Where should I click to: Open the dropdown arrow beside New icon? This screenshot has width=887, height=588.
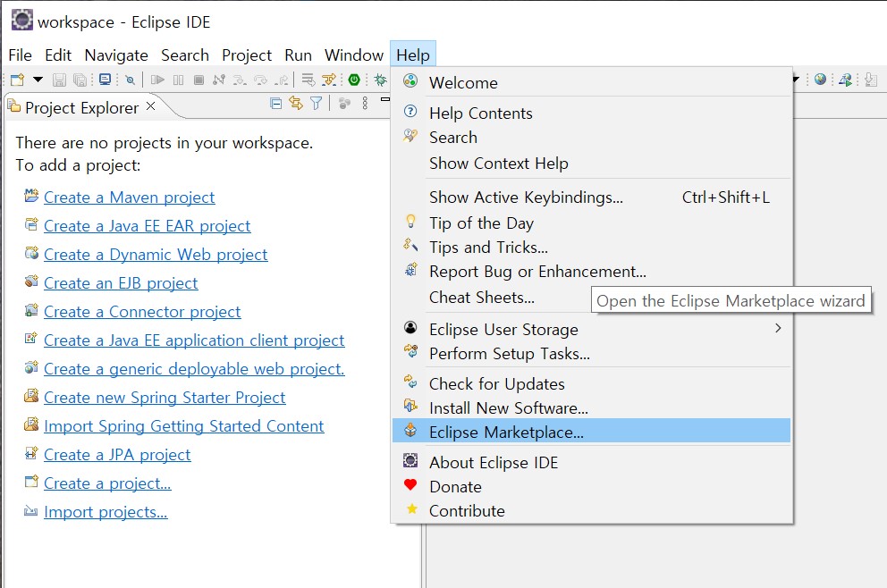(38, 80)
